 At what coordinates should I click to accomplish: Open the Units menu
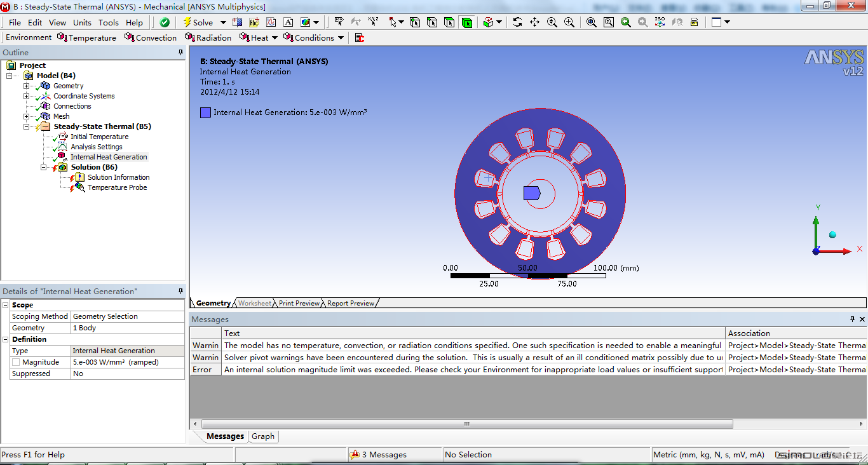coord(82,22)
